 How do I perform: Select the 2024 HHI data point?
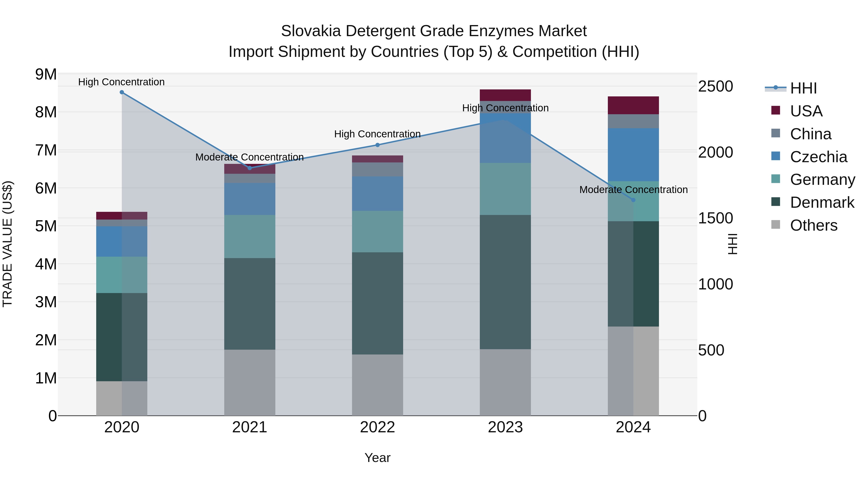pos(633,200)
